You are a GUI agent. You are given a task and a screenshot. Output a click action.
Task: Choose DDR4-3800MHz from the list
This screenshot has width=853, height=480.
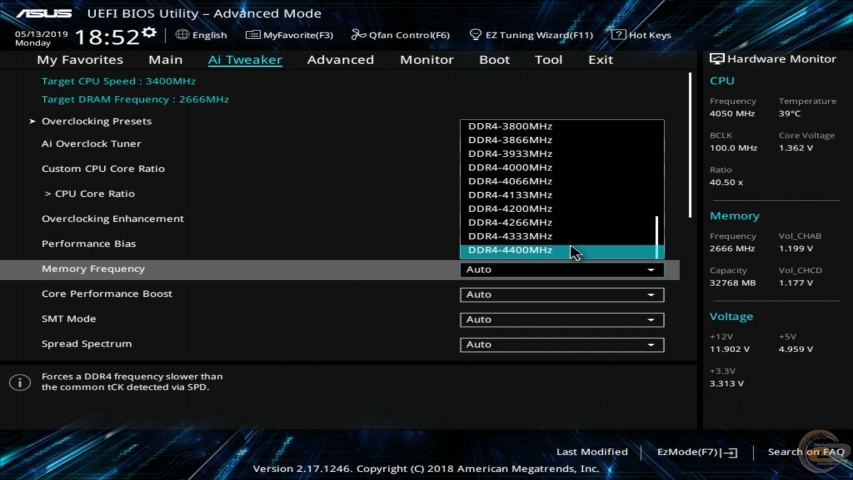(x=510, y=126)
